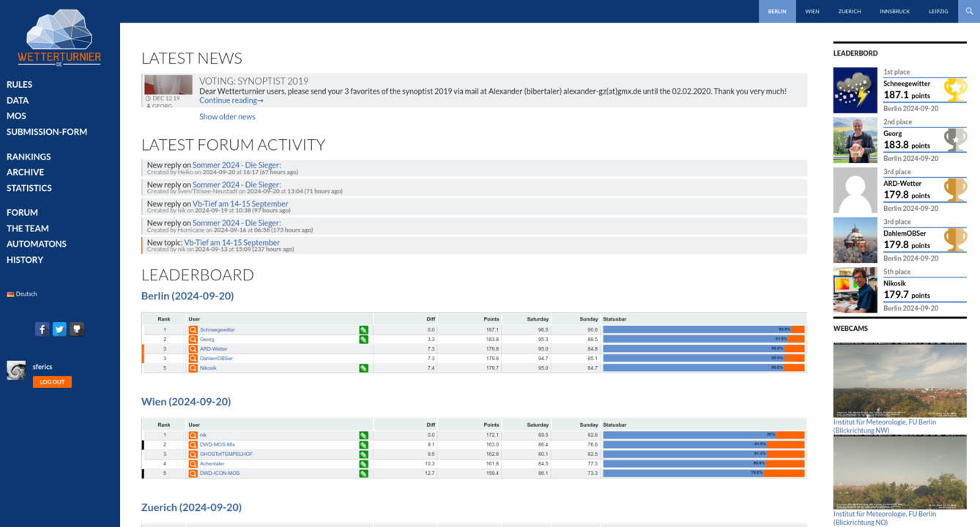Click green edit icon in Achentaler row
Viewport: 980px width, 527px height.
[363, 464]
